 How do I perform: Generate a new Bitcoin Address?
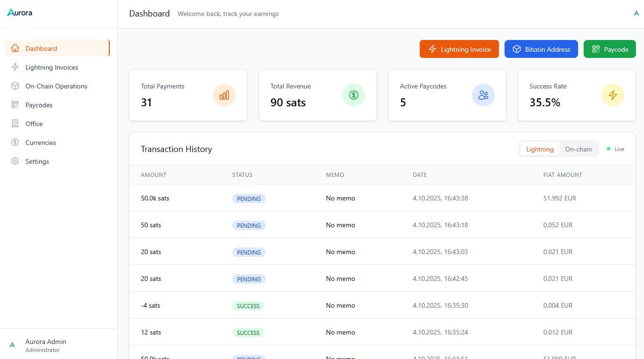(x=541, y=49)
